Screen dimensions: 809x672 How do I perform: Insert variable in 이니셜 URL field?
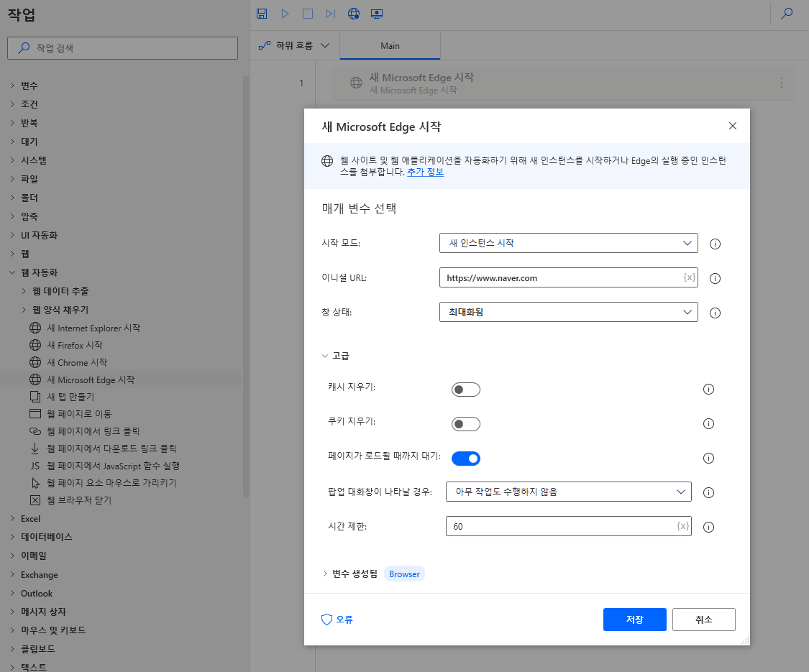(690, 277)
